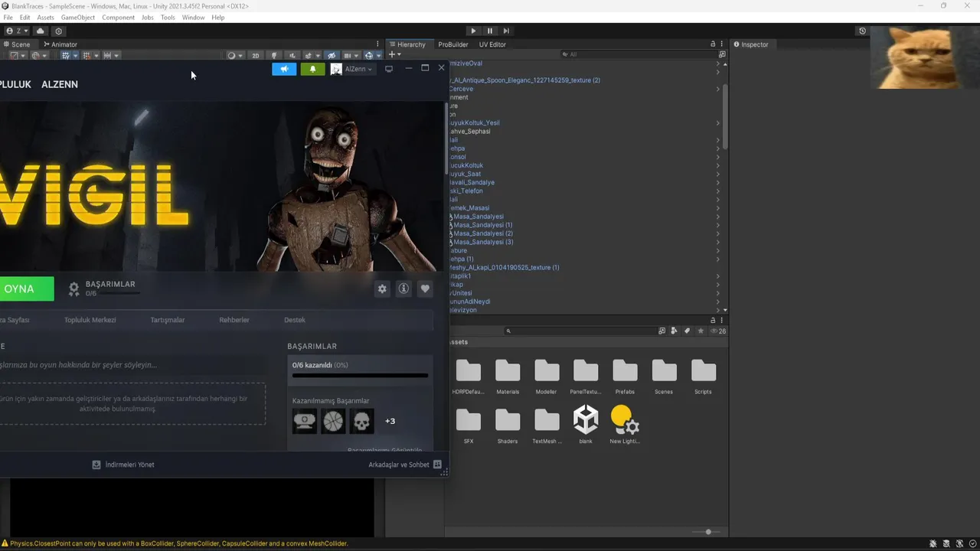Screen dimensions: 980x551
Task: Toggle the Hierarchy panel lock icon
Action: pyautogui.click(x=713, y=44)
